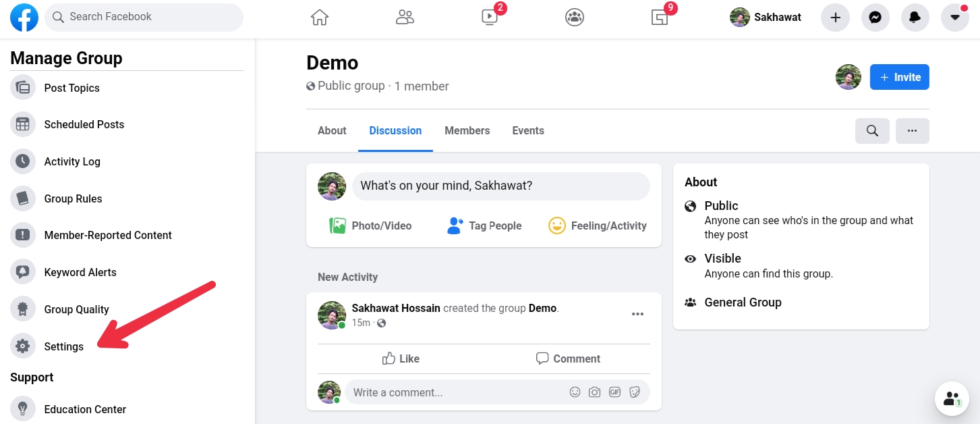
Task: Open the Home feed icon
Action: pos(320,18)
